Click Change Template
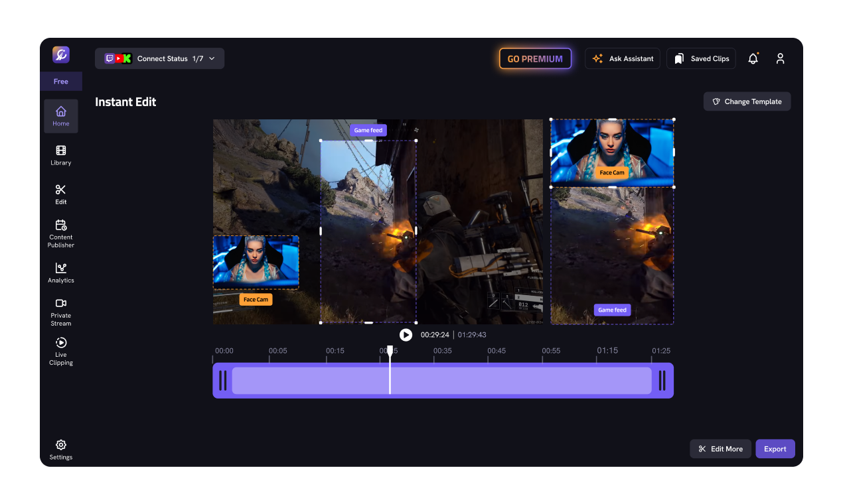Viewport: 843px width, 504px height. coord(747,101)
